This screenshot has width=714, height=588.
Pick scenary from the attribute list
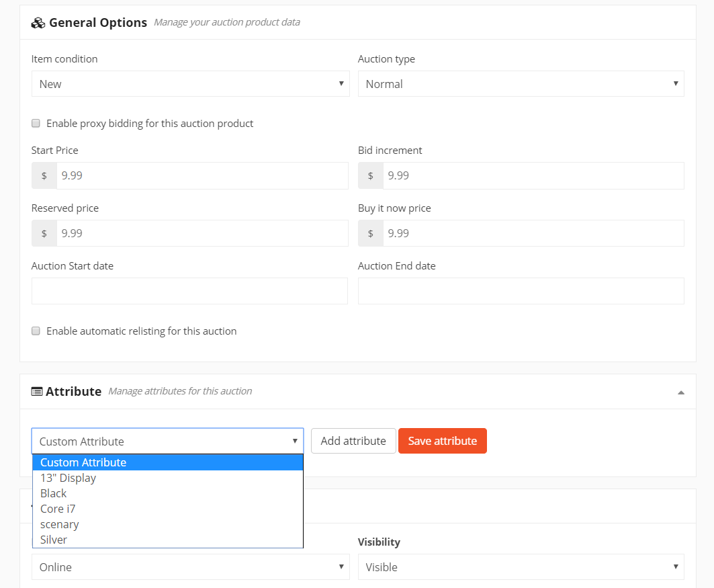[167, 524]
